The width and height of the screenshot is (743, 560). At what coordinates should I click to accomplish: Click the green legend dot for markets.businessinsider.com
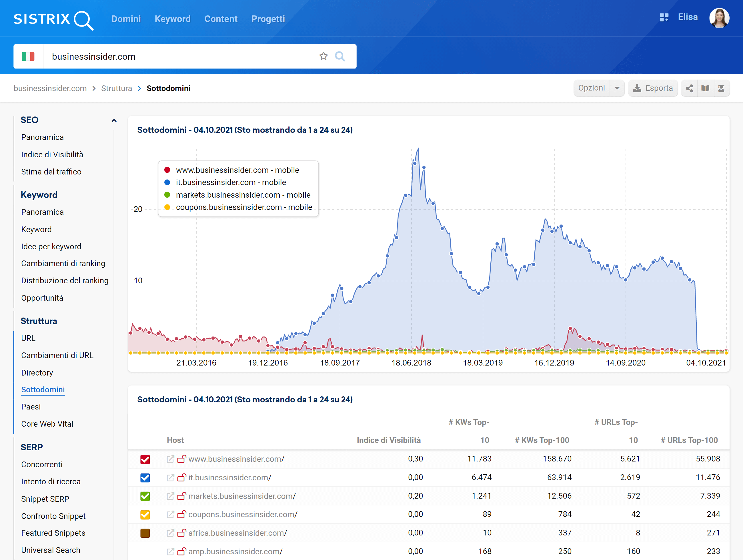coord(167,195)
